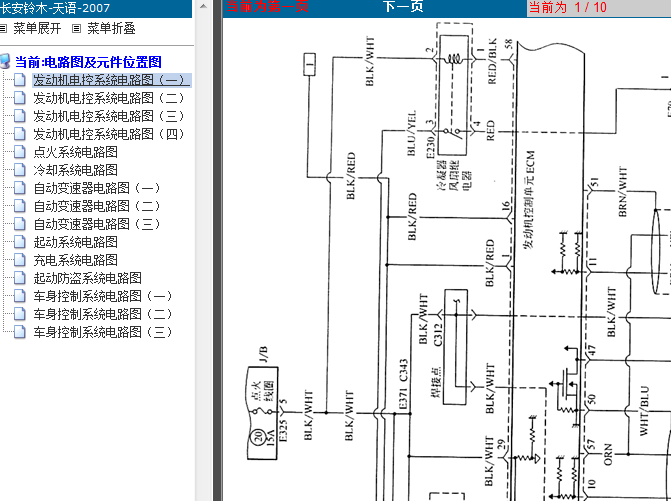Click the icon beside 菜单展开
Image resolution: width=671 pixels, height=501 pixels.
[3, 29]
